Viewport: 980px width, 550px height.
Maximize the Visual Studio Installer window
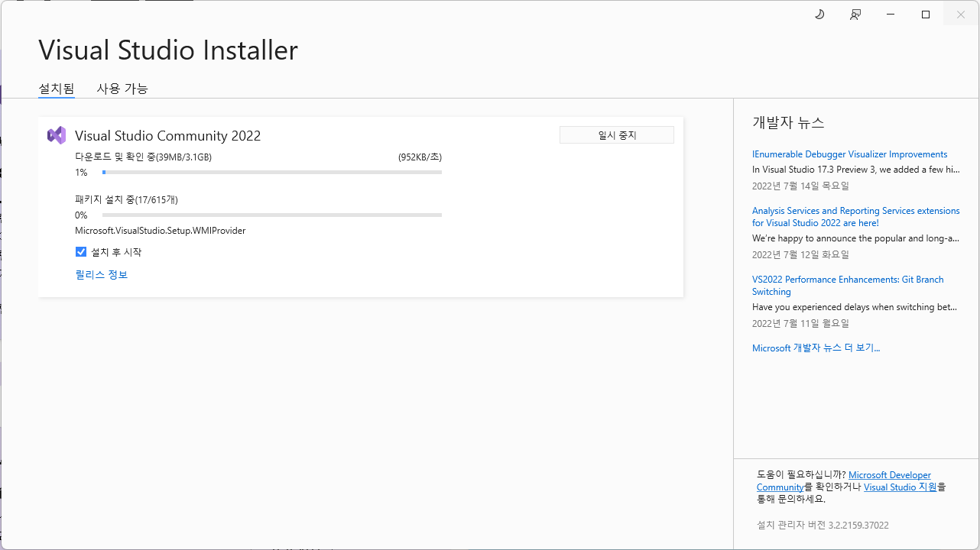(x=926, y=15)
